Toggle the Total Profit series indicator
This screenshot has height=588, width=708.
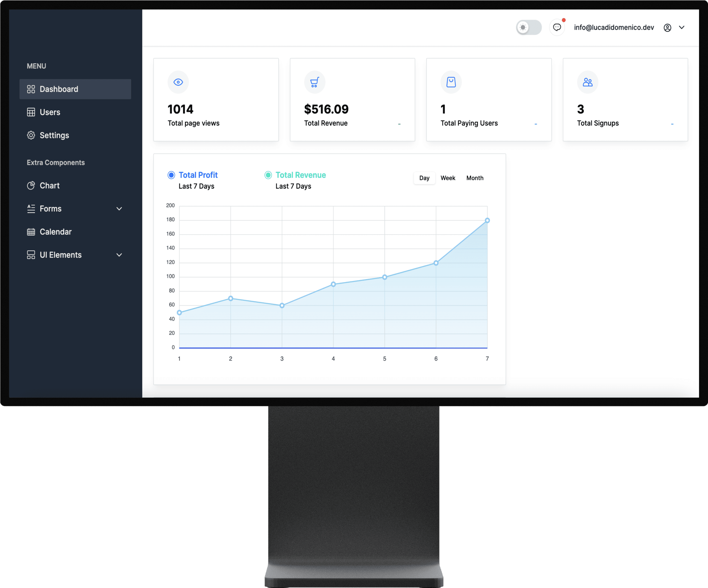tap(171, 175)
